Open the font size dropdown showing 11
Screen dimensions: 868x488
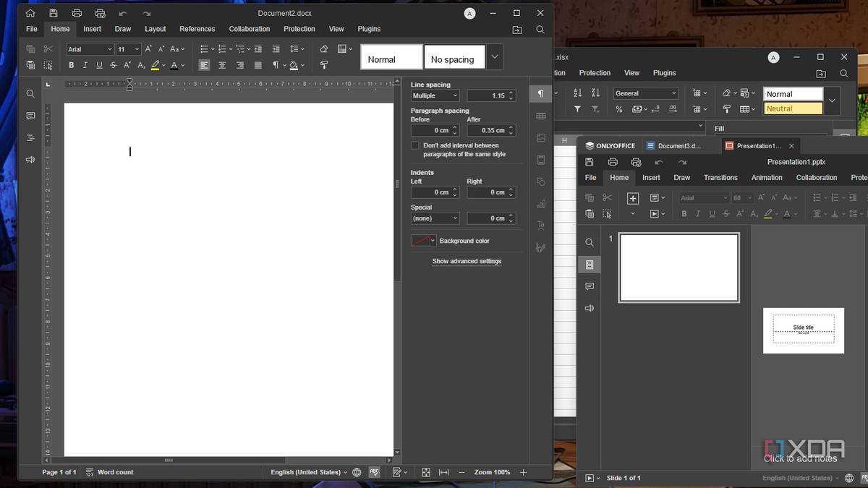click(129, 49)
